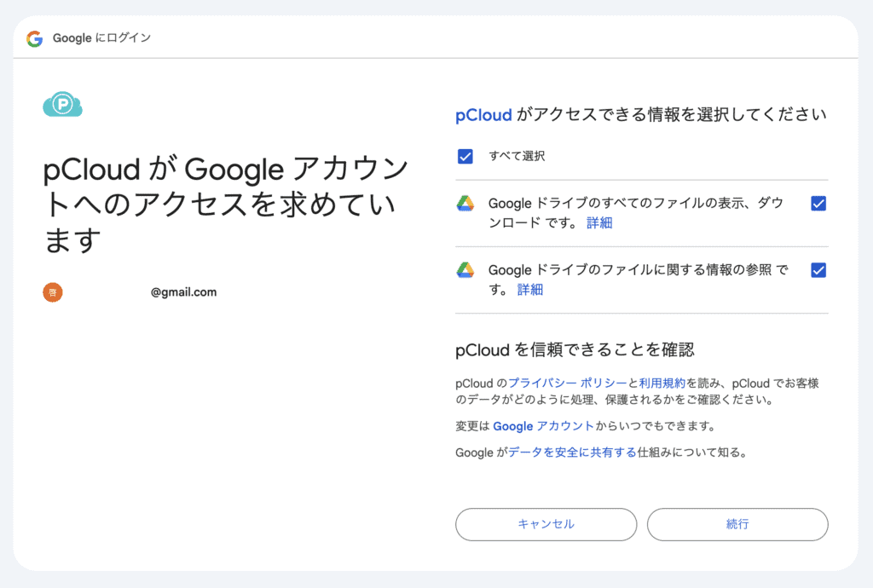The width and height of the screenshot is (873, 588).
Task: Open the データを安全に共有する link
Action: coord(572,453)
